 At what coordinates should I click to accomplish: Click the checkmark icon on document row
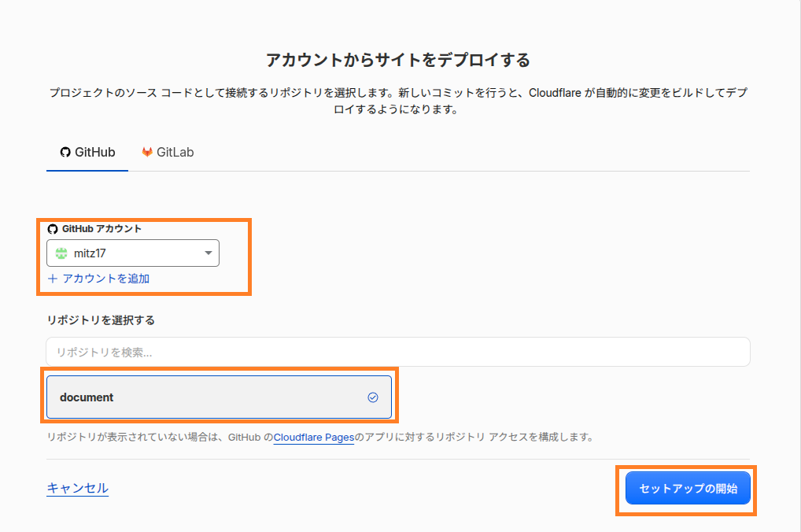[373, 397]
